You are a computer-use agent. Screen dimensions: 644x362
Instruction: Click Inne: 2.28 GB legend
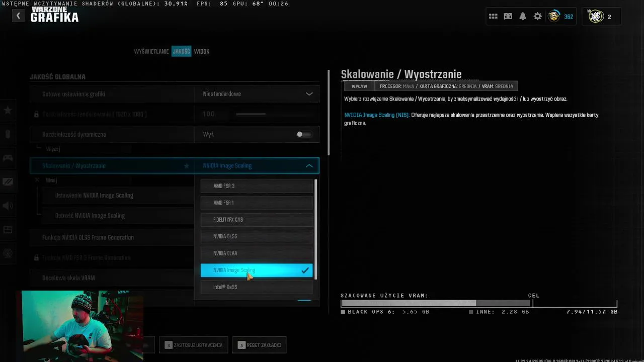click(499, 312)
